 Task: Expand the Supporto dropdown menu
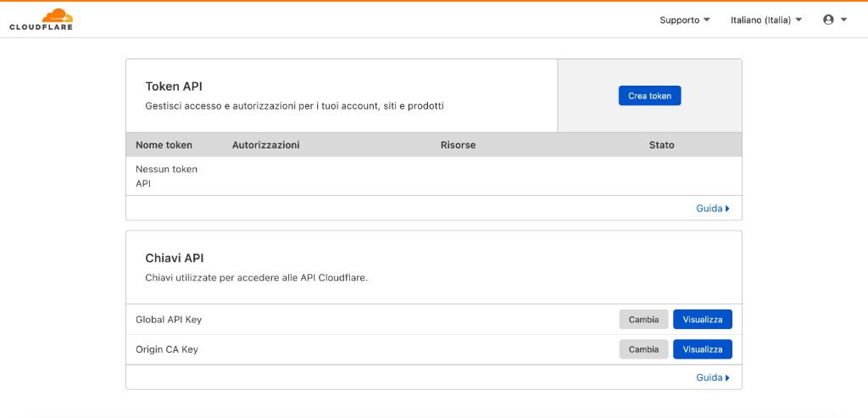click(685, 20)
